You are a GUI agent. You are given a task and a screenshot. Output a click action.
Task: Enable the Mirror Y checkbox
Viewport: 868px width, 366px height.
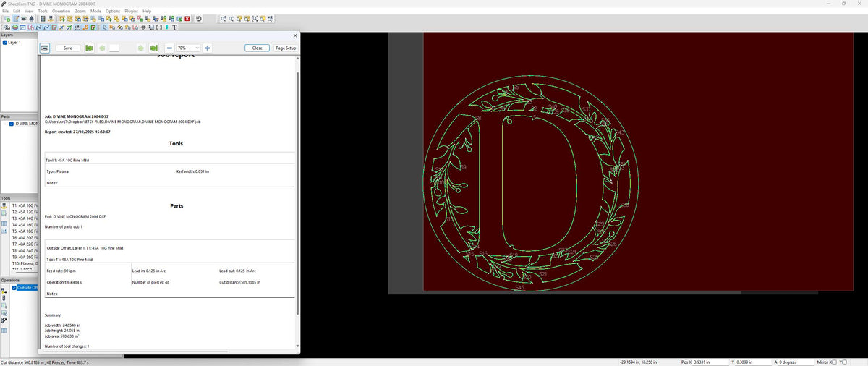click(x=845, y=362)
